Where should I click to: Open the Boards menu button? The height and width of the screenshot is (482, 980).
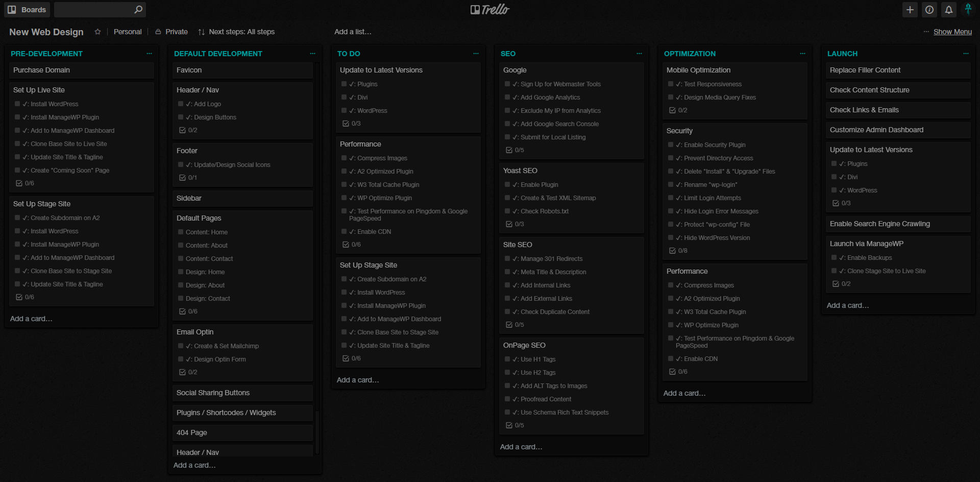click(x=27, y=10)
